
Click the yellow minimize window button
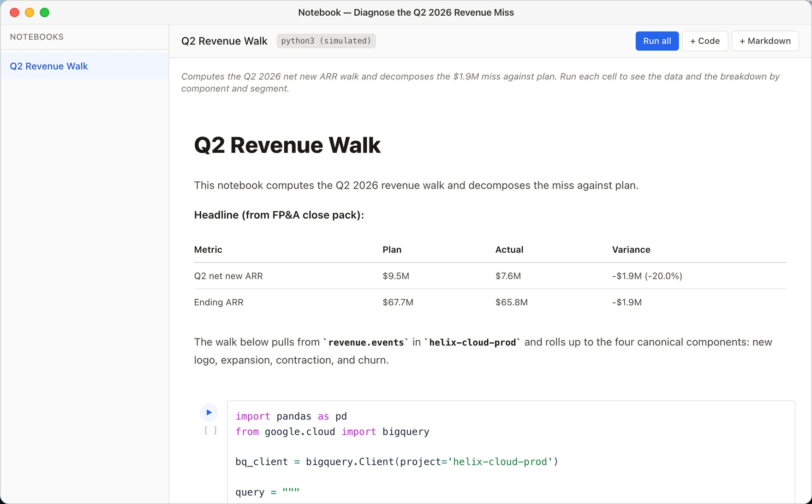[30, 12]
